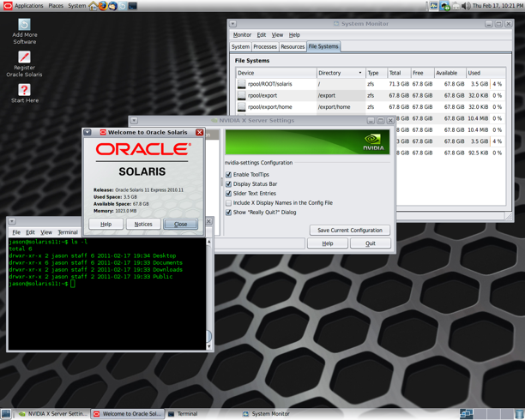
Task: Launch Terminal from the top panel icon
Action: pyautogui.click(x=133, y=6)
